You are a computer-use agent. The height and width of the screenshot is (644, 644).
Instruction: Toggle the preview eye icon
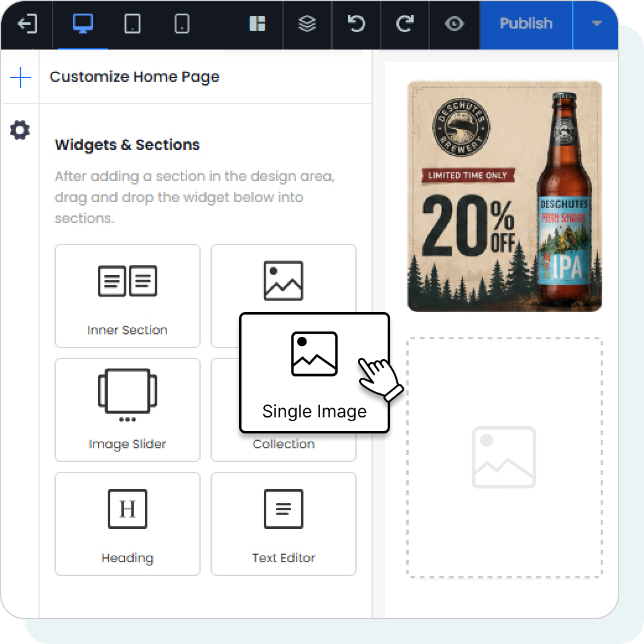coord(455,24)
